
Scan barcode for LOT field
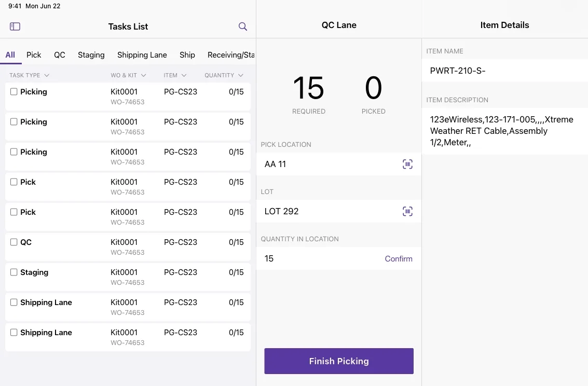pos(407,211)
